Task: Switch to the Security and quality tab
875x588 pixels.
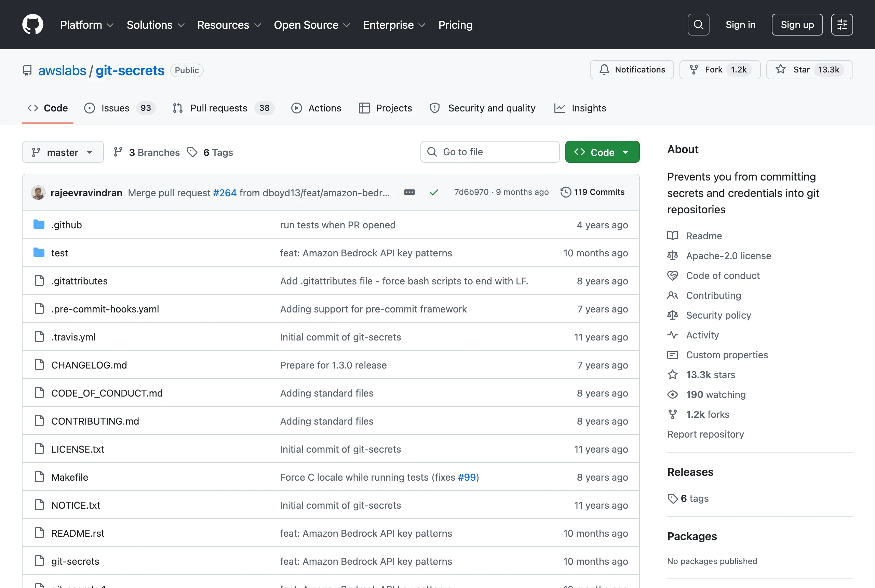Action: 483,108
